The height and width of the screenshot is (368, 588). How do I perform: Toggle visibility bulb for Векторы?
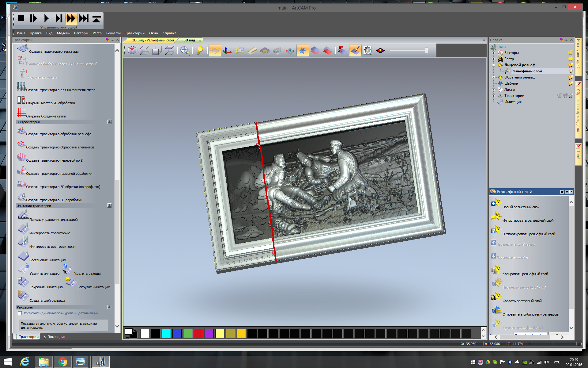[571, 53]
